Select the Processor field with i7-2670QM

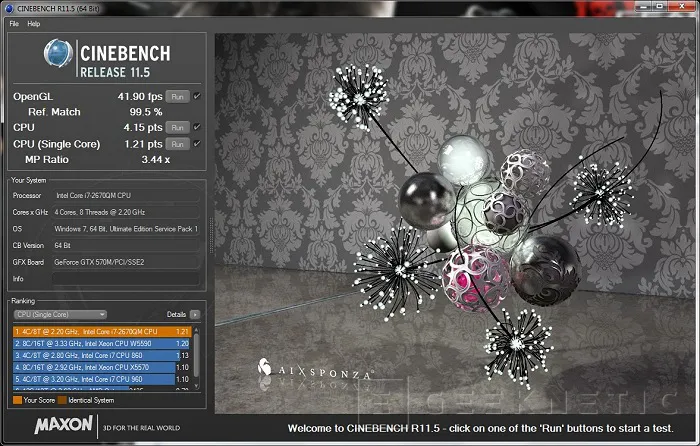126,195
